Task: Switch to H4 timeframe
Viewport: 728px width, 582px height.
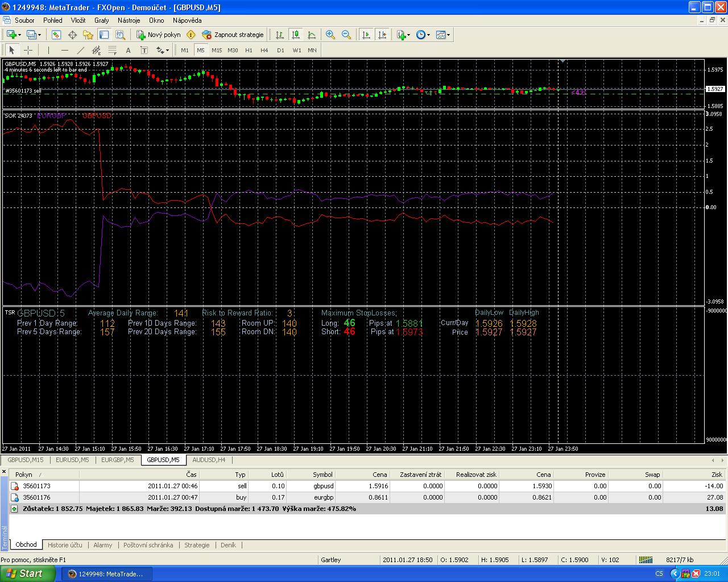Action: click(x=264, y=50)
